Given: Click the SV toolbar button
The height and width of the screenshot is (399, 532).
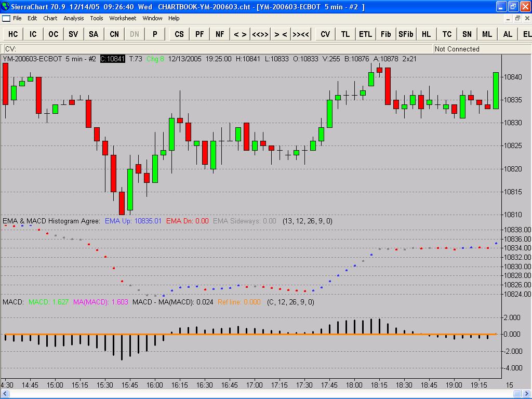Looking at the screenshot, I should [x=73, y=34].
